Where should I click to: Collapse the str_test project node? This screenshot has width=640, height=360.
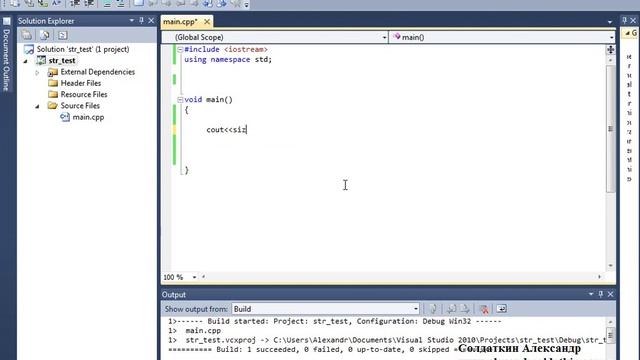26,61
